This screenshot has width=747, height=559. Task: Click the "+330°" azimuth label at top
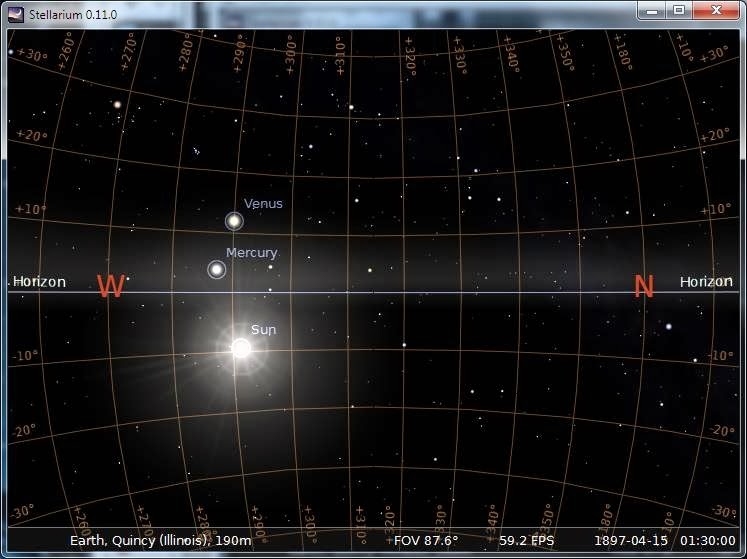459,55
